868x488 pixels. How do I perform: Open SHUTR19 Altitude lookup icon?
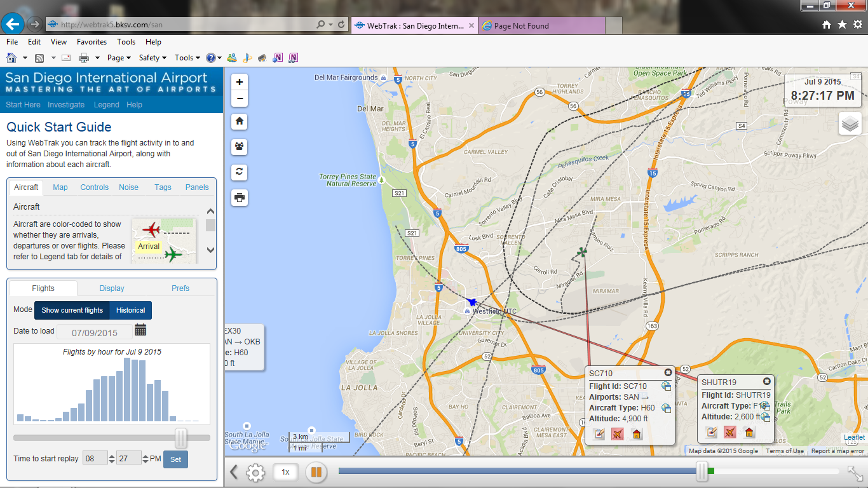pyautogui.click(x=766, y=417)
